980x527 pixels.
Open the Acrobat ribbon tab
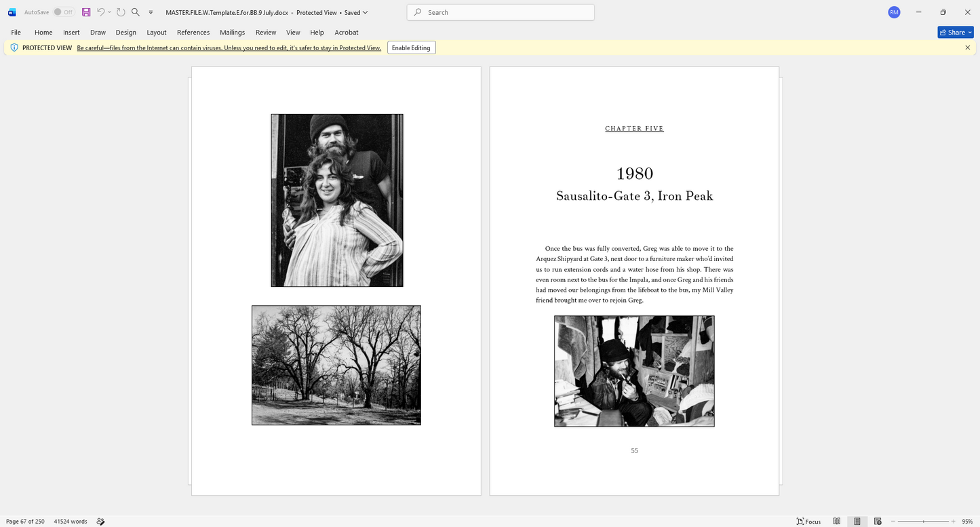(347, 32)
